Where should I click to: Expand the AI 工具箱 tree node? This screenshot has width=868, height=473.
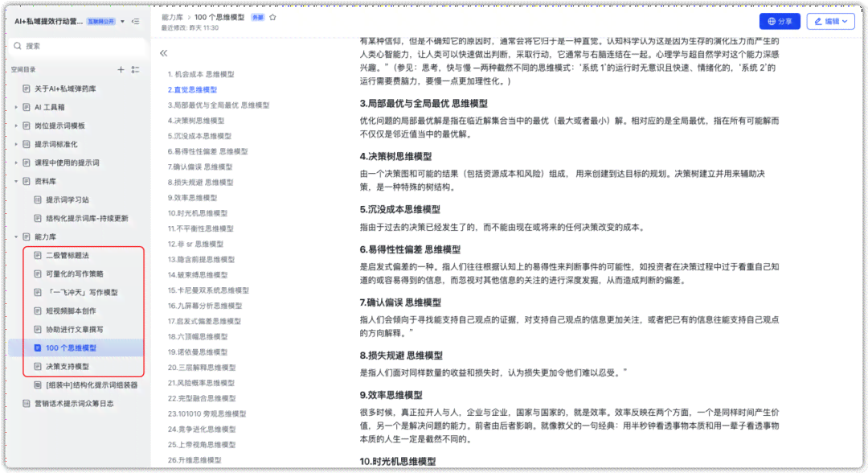16,108
